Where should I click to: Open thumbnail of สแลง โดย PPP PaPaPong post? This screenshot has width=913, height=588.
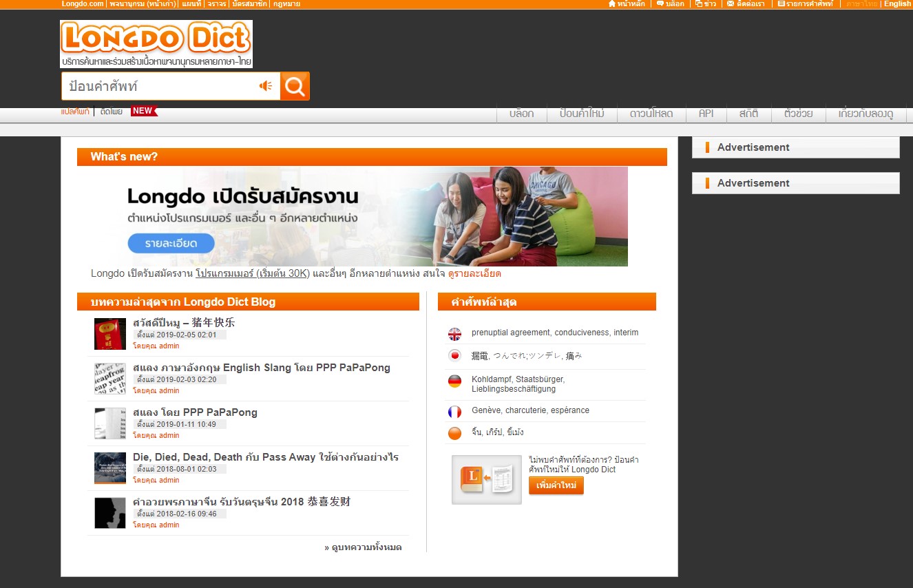110,423
